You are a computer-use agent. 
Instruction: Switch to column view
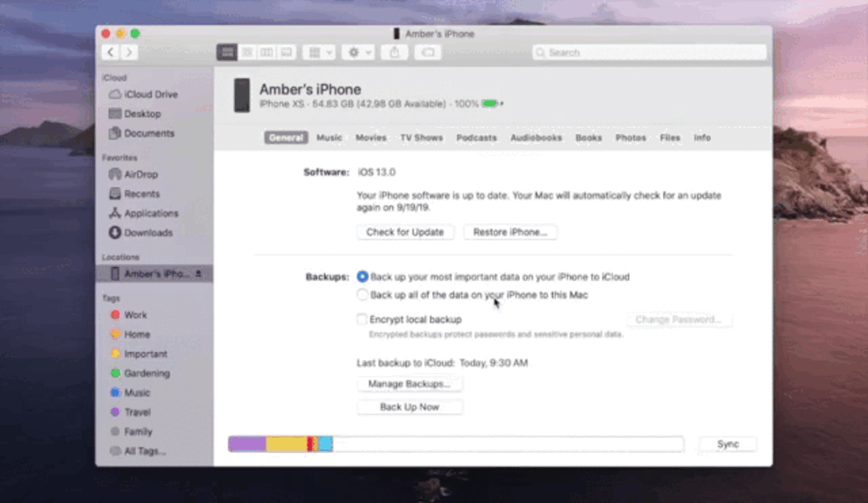[x=267, y=52]
